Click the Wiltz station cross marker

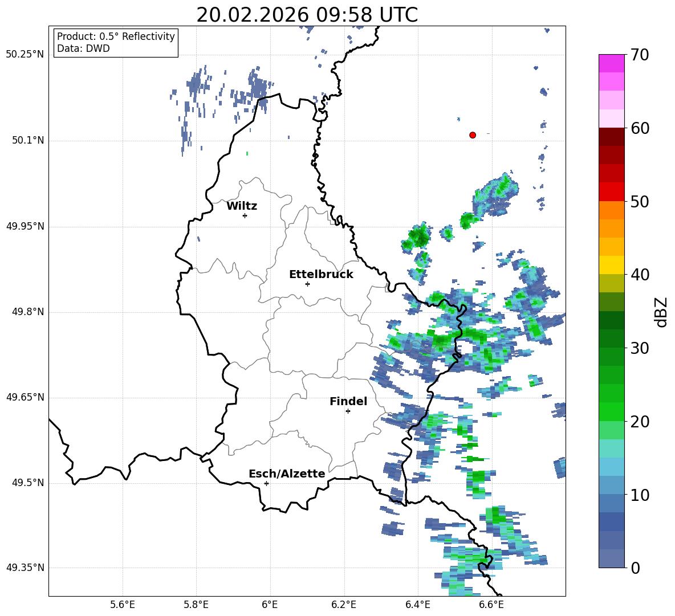[245, 215]
